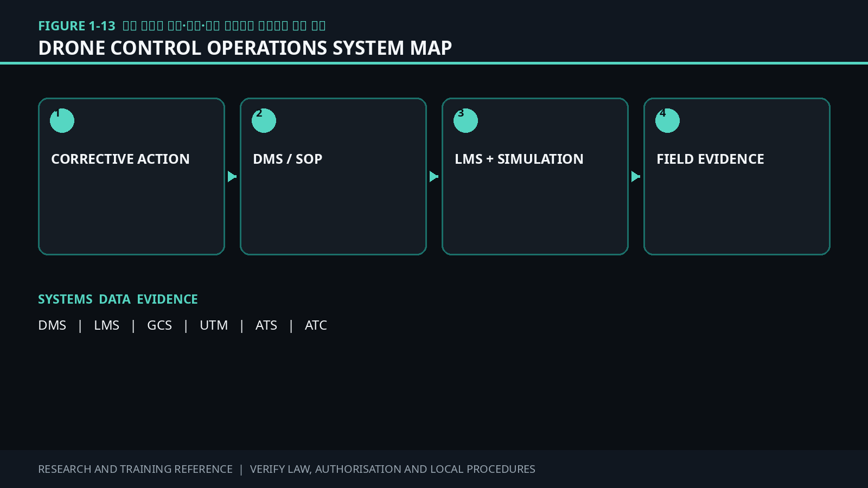Click arrow between Corrective Action and DMS / SOP

pyautogui.click(x=232, y=177)
